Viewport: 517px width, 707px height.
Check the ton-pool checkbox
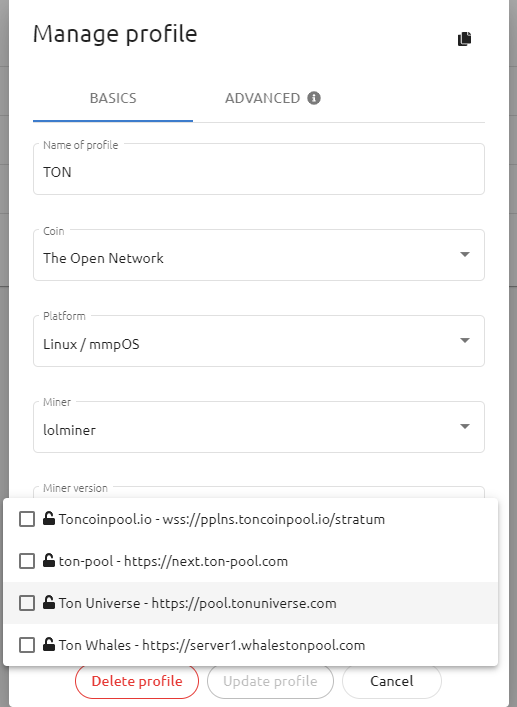27,561
